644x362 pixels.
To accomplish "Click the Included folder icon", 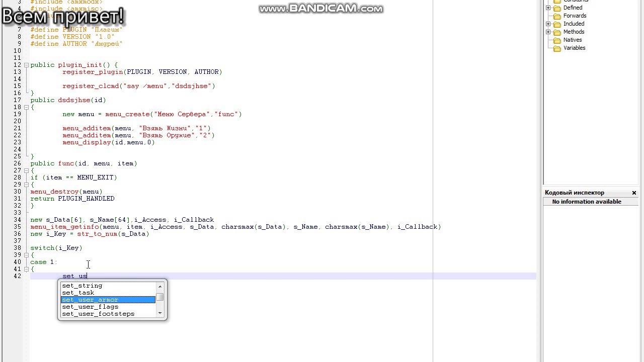I will [x=557, y=24].
